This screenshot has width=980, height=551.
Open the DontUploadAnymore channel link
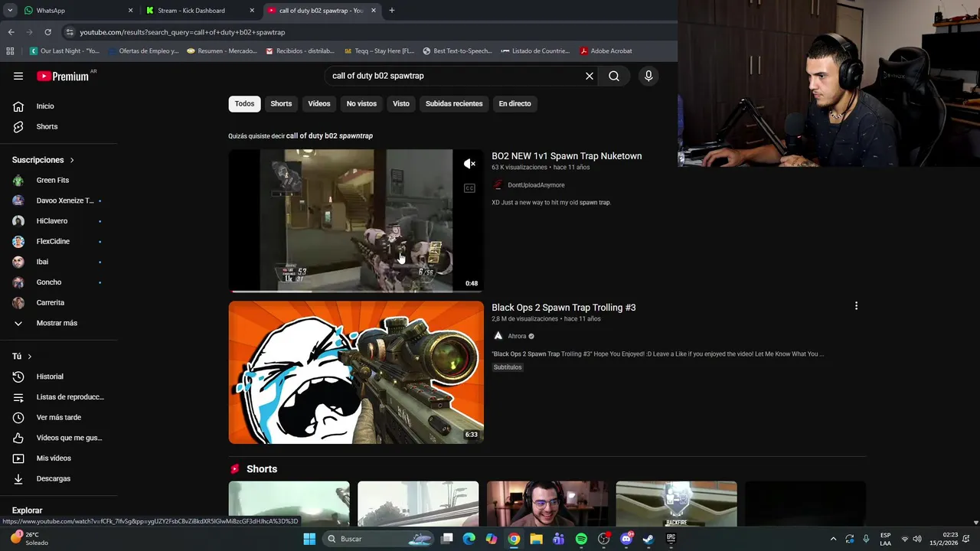coord(536,185)
